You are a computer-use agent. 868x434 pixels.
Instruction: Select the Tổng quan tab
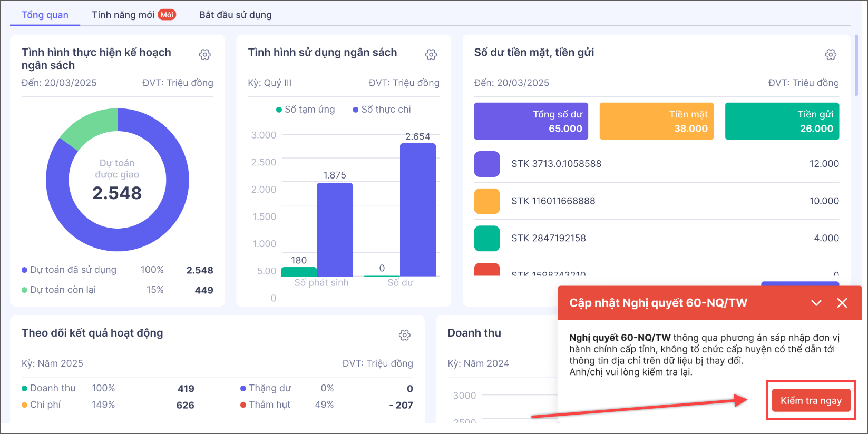click(45, 15)
